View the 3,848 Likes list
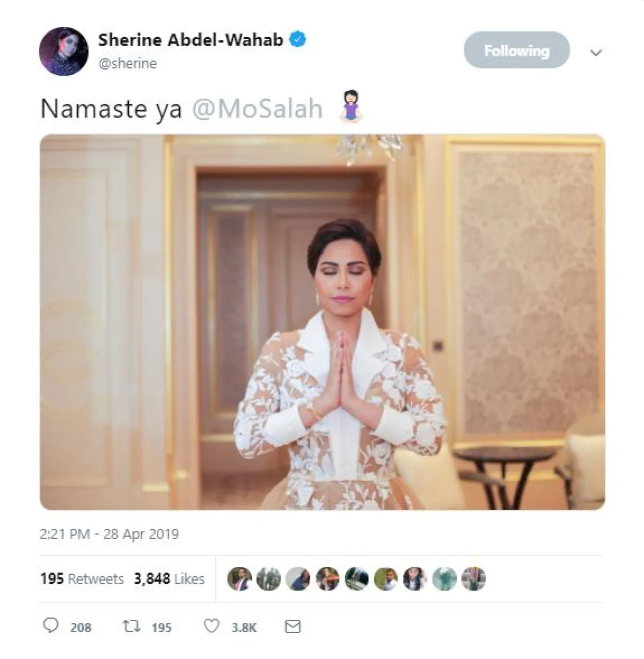This screenshot has height=659, width=644. pos(169,579)
